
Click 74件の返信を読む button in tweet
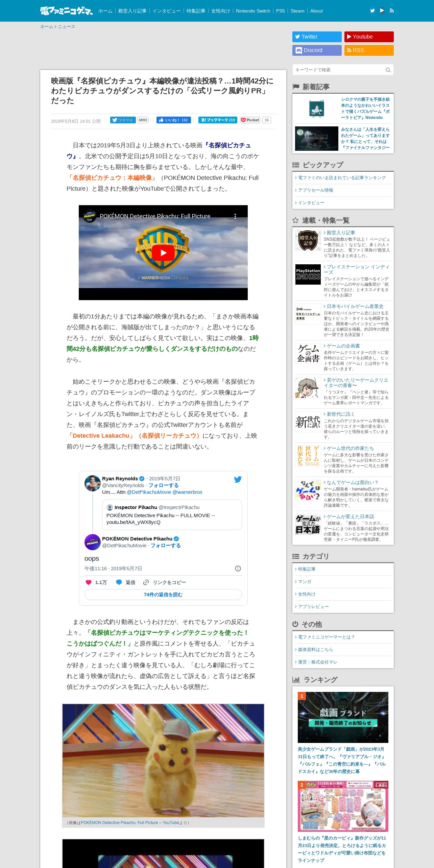tap(163, 595)
